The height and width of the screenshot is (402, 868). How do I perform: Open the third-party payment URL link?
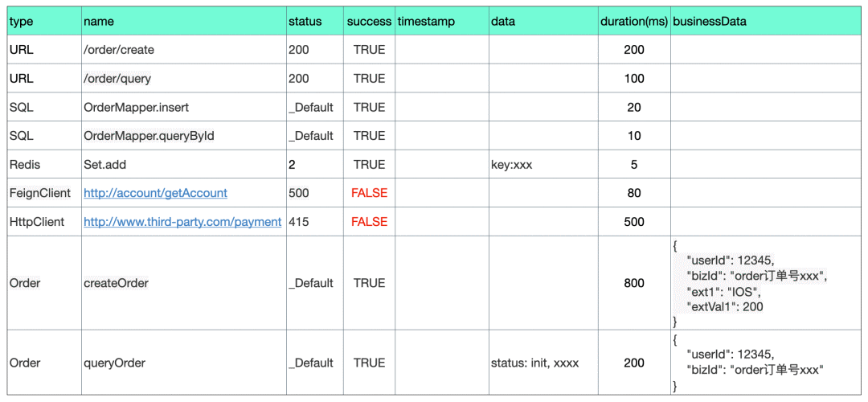coord(182,222)
